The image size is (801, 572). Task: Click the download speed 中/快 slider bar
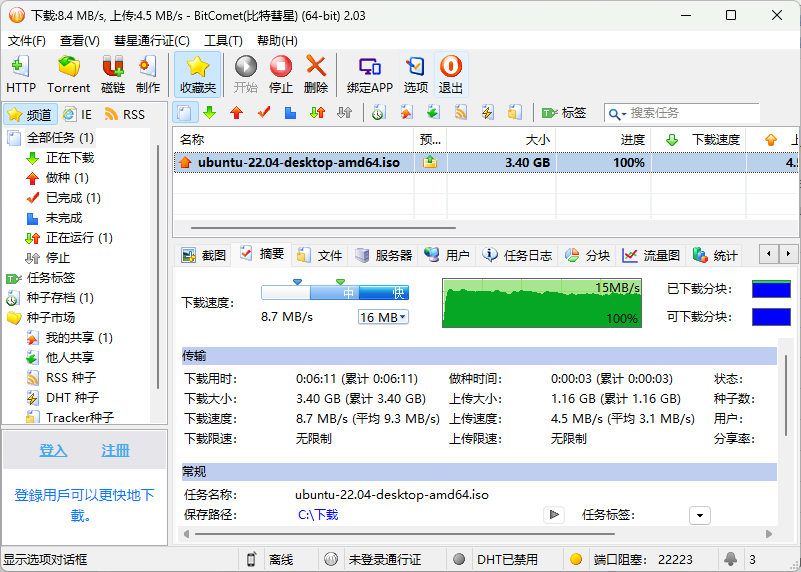(335, 293)
